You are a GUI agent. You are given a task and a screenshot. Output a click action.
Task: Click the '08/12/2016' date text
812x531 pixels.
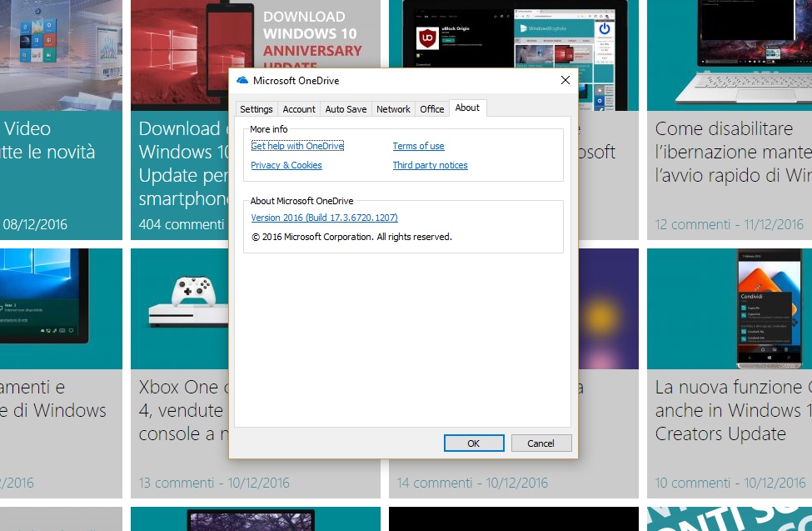(35, 224)
